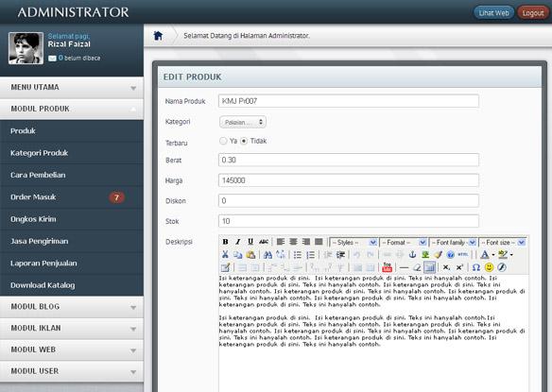
Task: Open Find with binoculars icon
Action: [267, 254]
